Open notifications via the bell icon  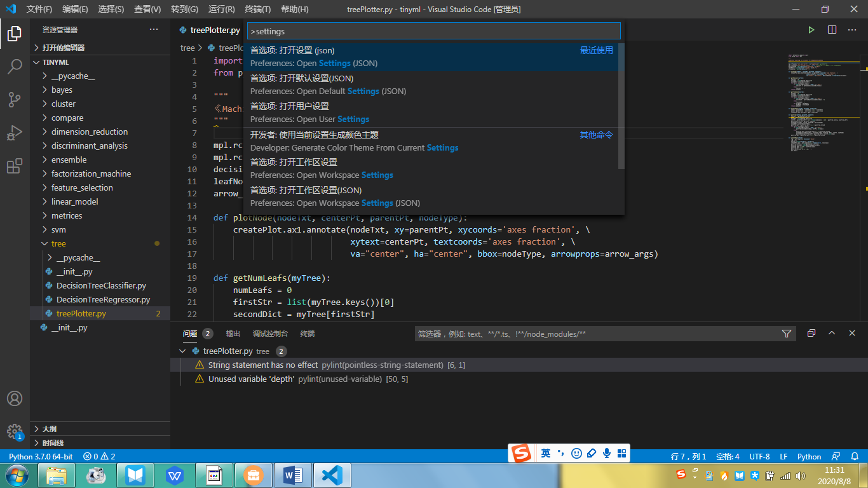point(853,456)
